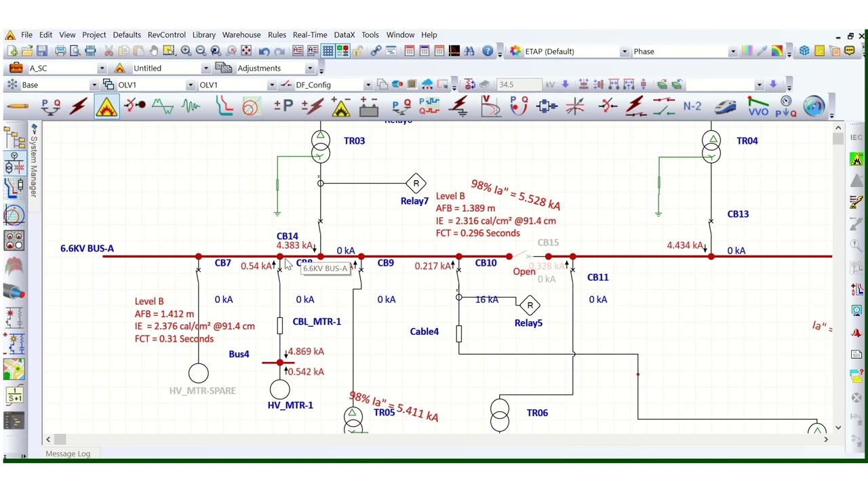868x488 pixels.
Task: Switch to Edit mode pencil icon
Action: [x=16, y=106]
